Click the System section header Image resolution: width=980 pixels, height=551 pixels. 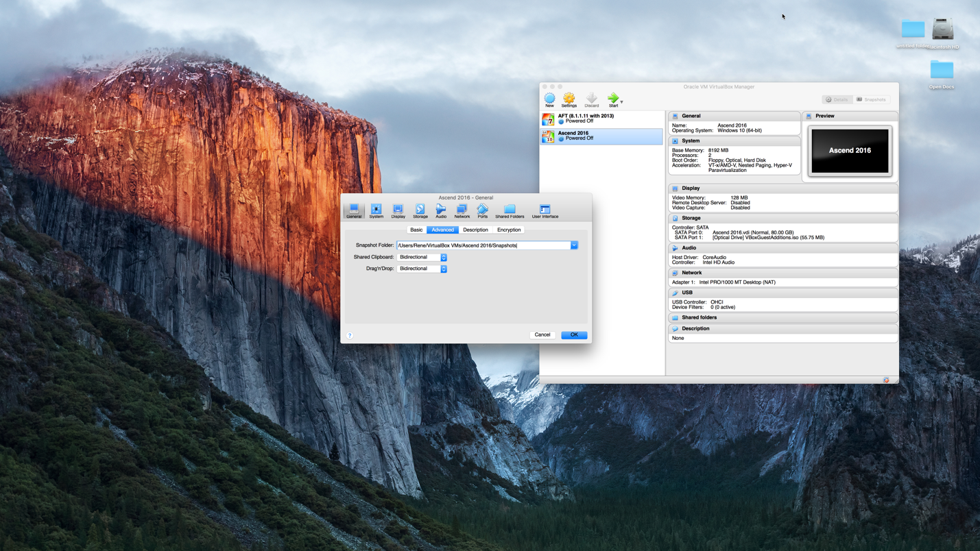[x=734, y=141]
